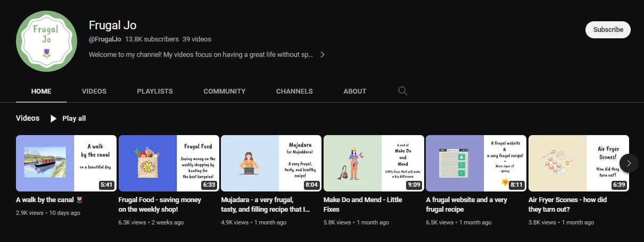Click the 5:41 duration badge

pos(106,185)
